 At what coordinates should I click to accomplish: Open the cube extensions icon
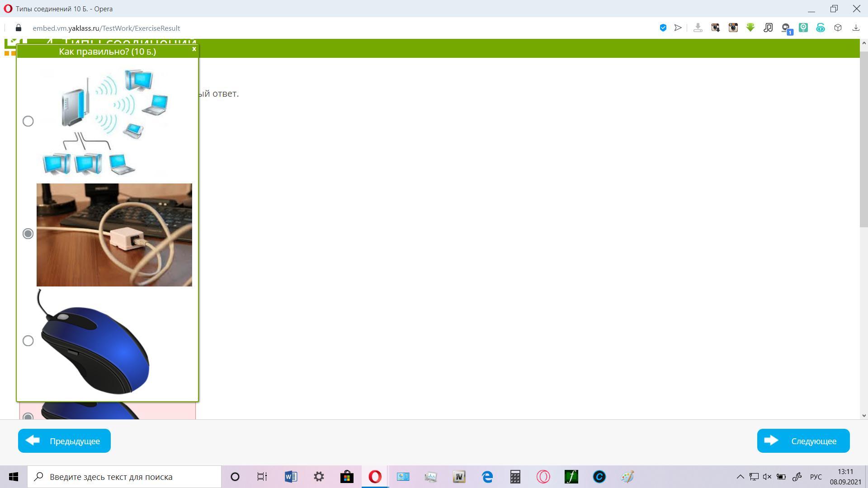click(x=838, y=28)
